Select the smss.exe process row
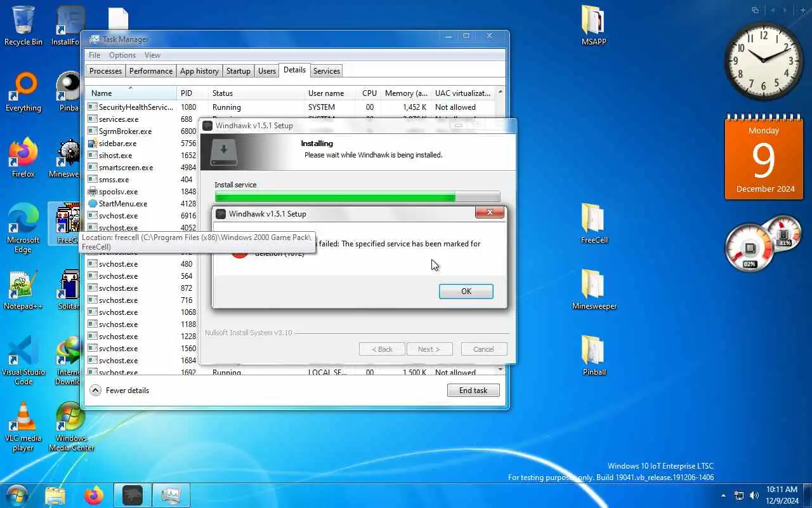 pyautogui.click(x=143, y=180)
